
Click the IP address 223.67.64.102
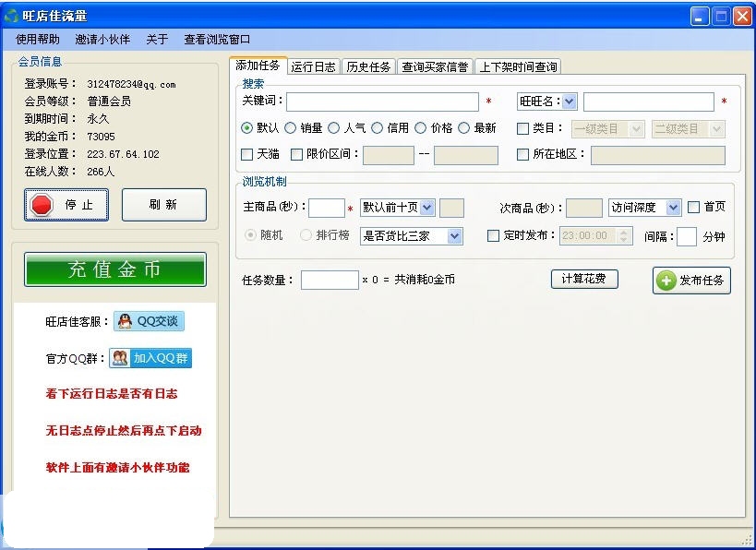(123, 154)
